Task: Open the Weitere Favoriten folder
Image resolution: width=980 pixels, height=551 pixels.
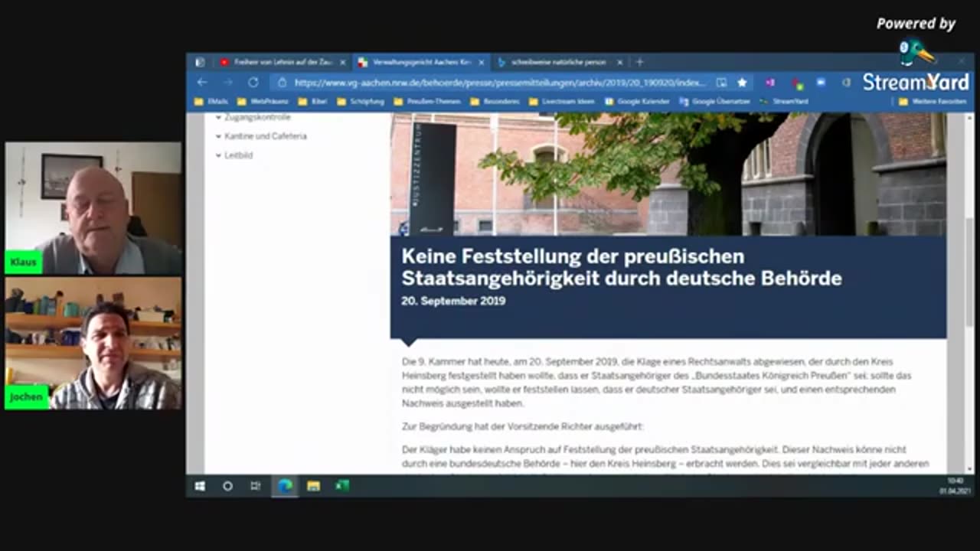Action: click(x=933, y=101)
